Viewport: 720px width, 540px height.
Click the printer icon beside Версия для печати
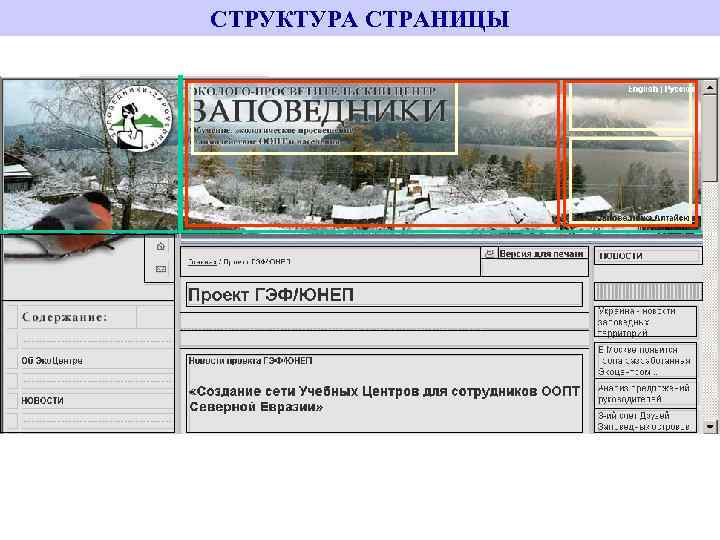(489, 253)
